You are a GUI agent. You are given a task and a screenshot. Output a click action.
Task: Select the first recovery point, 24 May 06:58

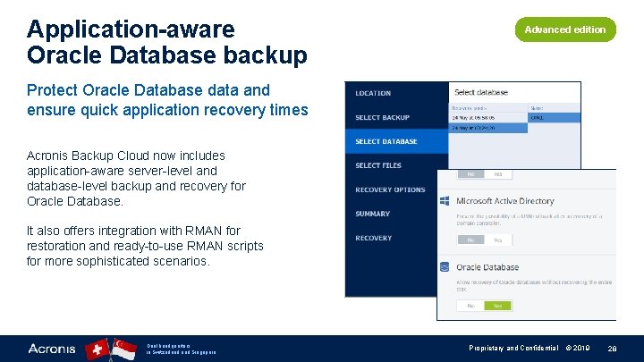[488, 118]
